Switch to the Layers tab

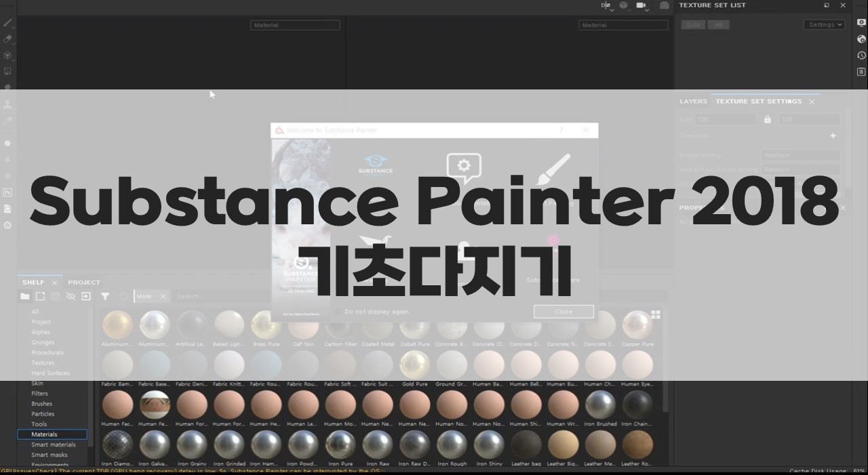pos(693,102)
